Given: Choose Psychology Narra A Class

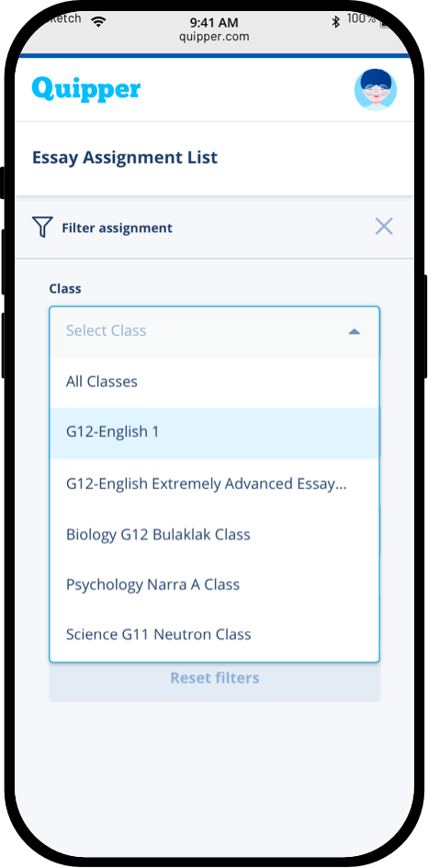Looking at the screenshot, I should pyautogui.click(x=215, y=584).
